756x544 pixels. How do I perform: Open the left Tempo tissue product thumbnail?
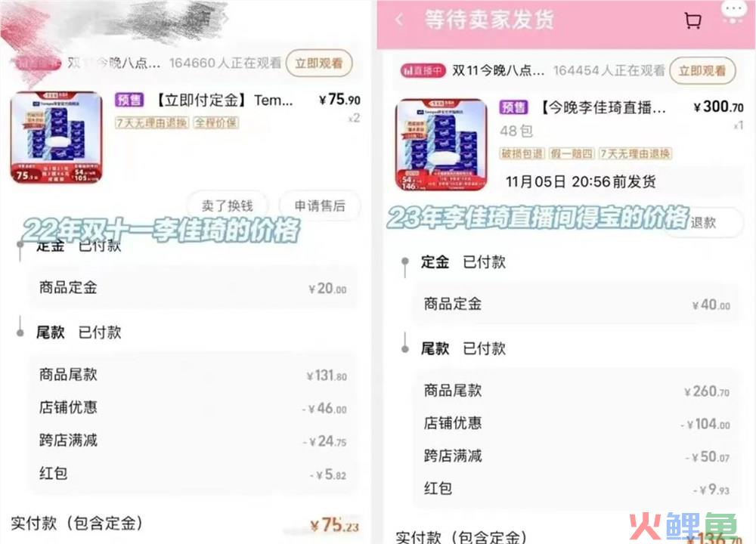click(x=57, y=138)
